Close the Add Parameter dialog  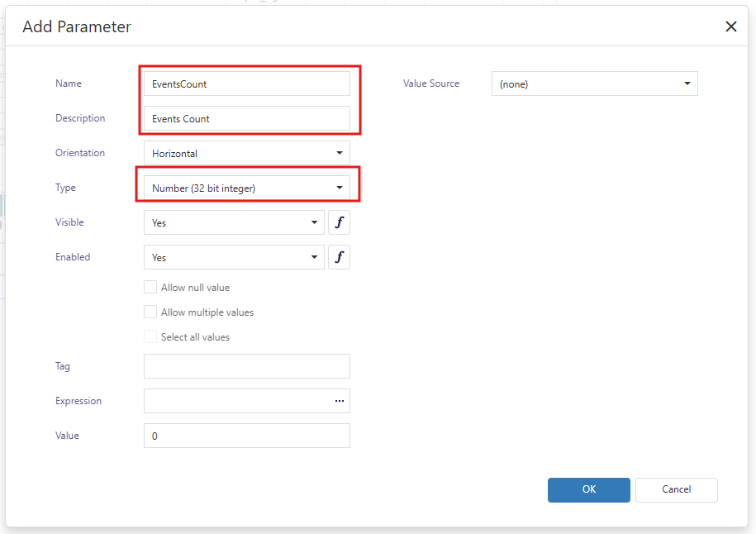[730, 26]
